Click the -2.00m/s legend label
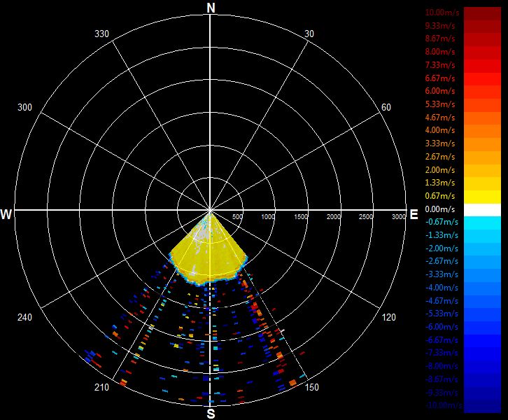This screenshot has height=420, width=508. tap(442, 248)
